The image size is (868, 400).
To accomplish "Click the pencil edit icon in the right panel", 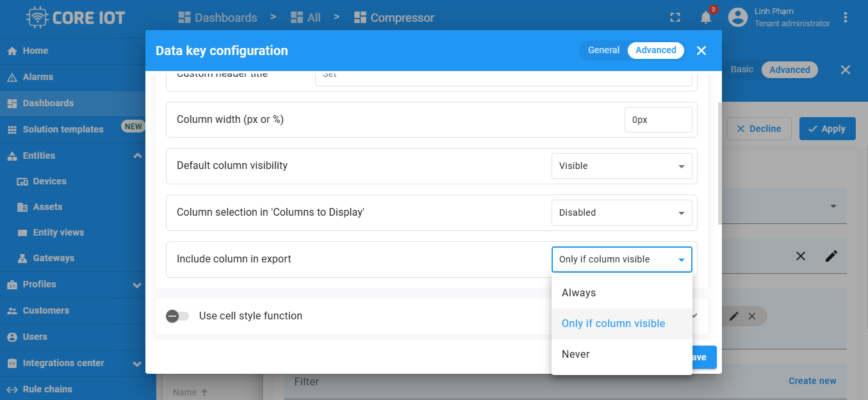I will [x=831, y=256].
